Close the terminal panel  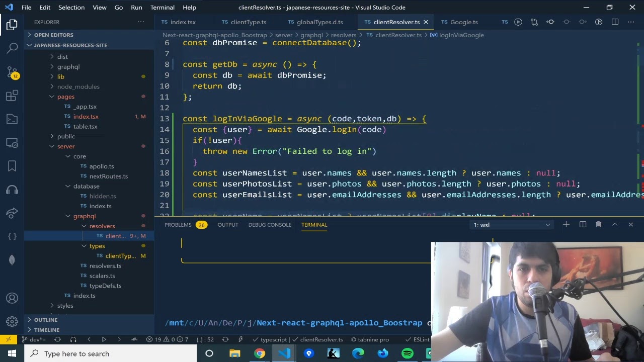coord(631,225)
